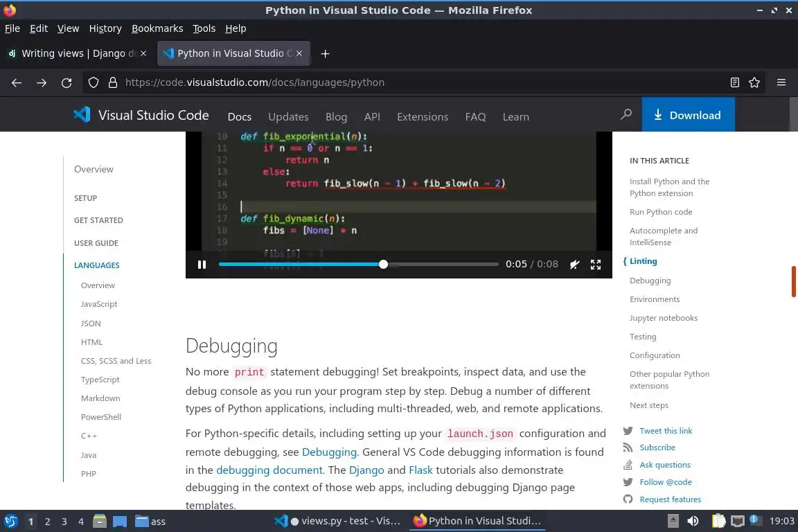Open Blog in site navigation
Screen dimensions: 798x532
tap(336, 116)
